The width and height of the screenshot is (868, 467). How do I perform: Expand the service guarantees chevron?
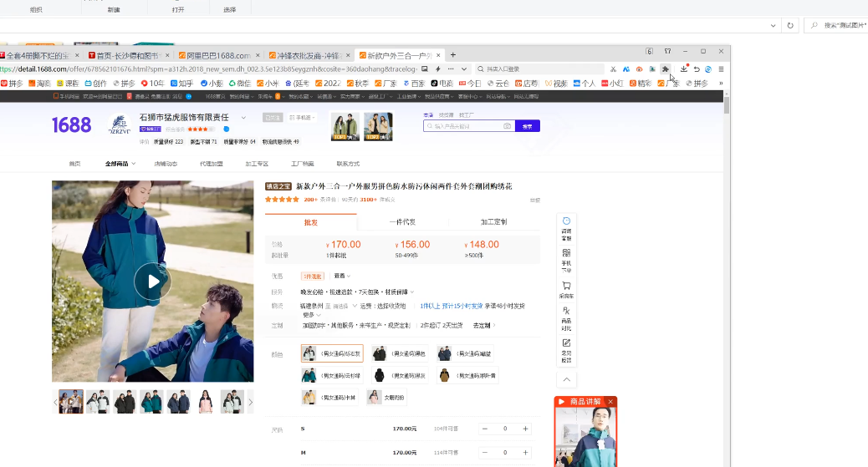point(411,292)
